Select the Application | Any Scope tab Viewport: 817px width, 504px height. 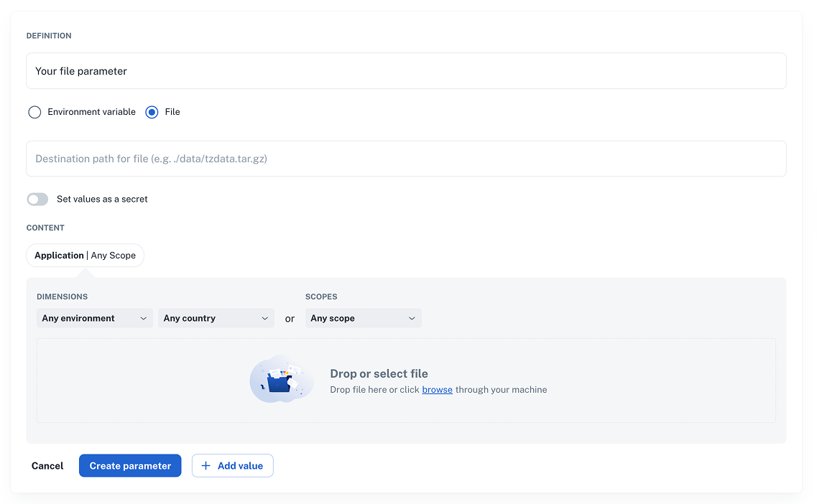coord(85,256)
